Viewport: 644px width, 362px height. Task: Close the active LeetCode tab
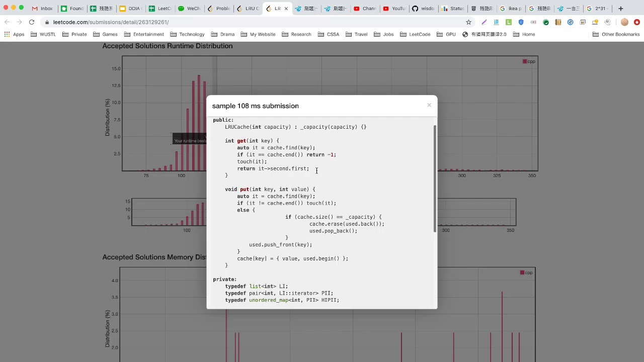tap(286, 9)
